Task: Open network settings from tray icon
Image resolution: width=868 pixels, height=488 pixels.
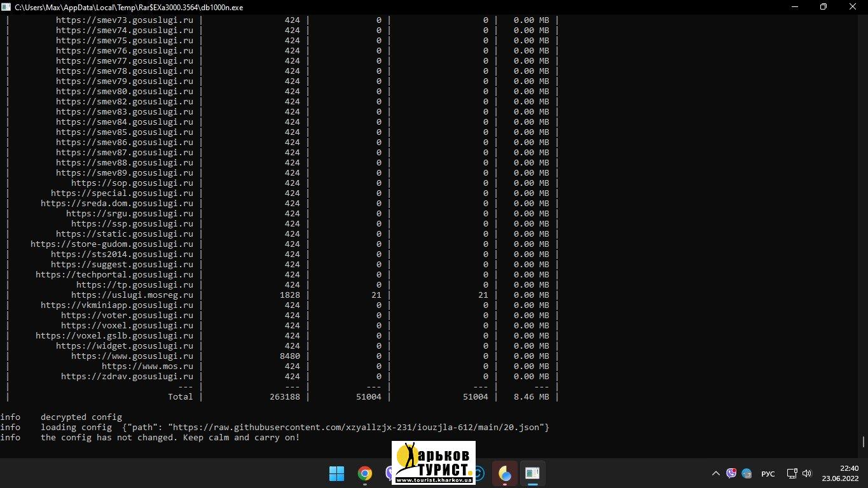Action: point(792,473)
